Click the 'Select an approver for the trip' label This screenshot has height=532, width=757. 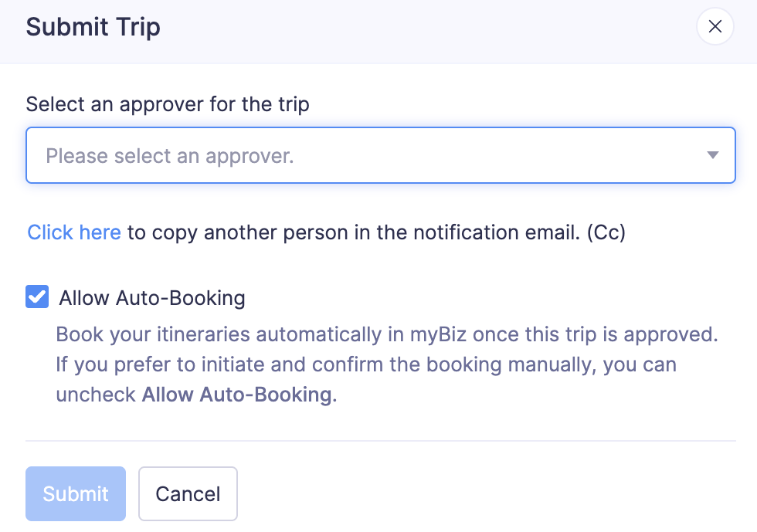click(168, 104)
